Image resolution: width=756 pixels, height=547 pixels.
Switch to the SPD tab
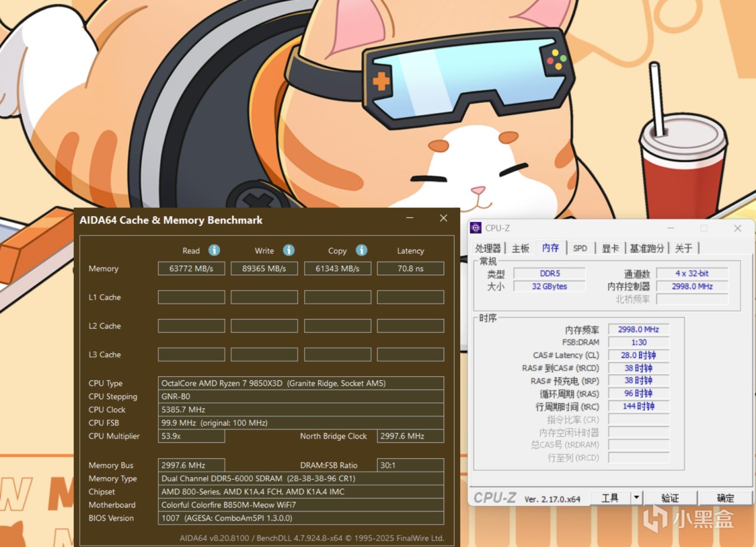click(x=581, y=248)
